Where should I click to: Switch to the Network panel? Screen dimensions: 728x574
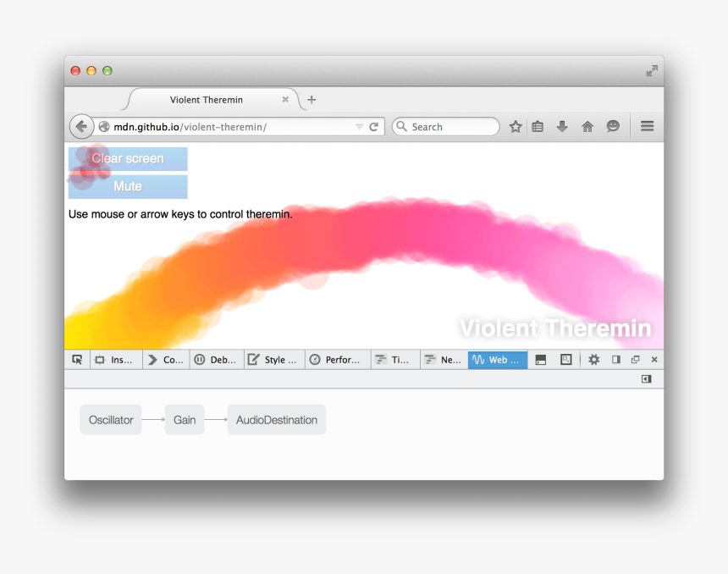[x=443, y=359]
